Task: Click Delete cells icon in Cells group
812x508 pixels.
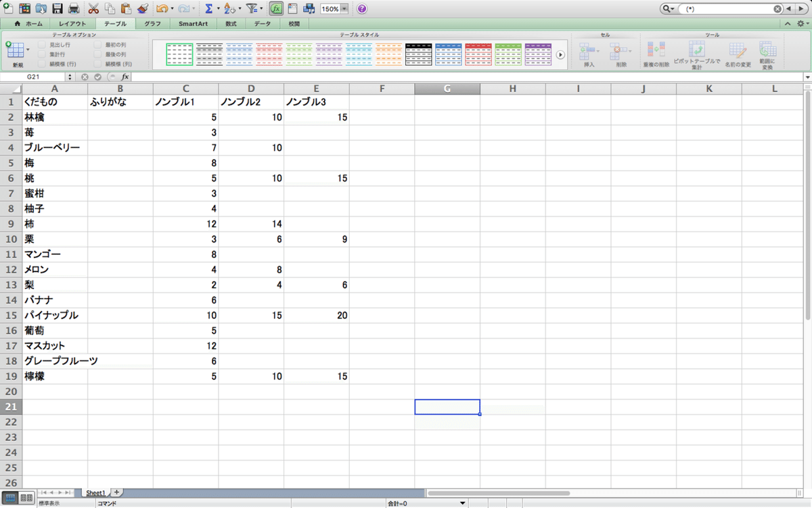Action: pos(618,50)
